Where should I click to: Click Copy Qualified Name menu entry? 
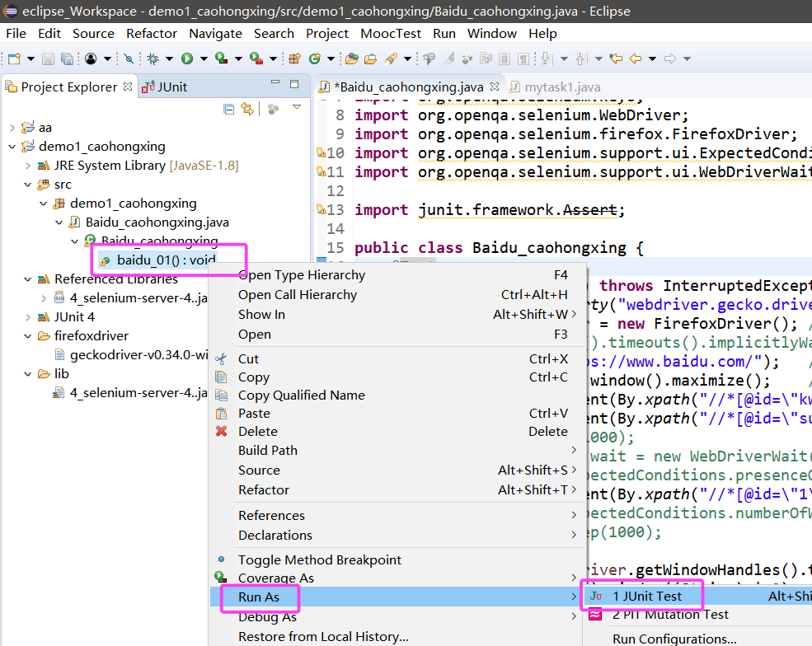coord(397,396)
